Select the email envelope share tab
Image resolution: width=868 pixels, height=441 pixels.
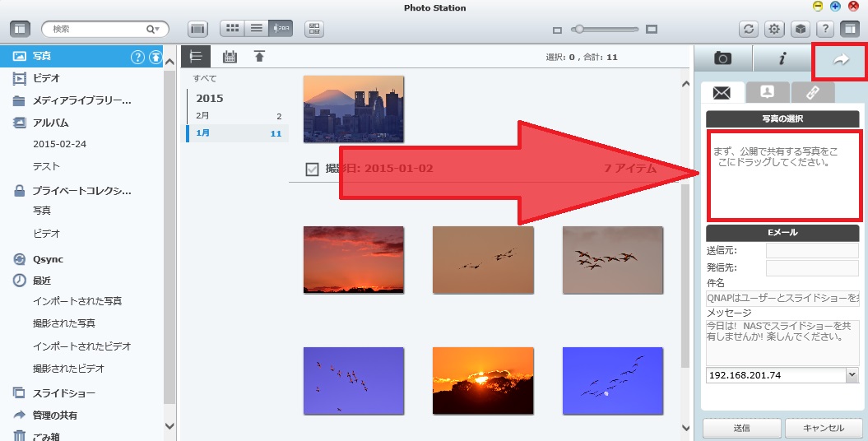click(722, 92)
